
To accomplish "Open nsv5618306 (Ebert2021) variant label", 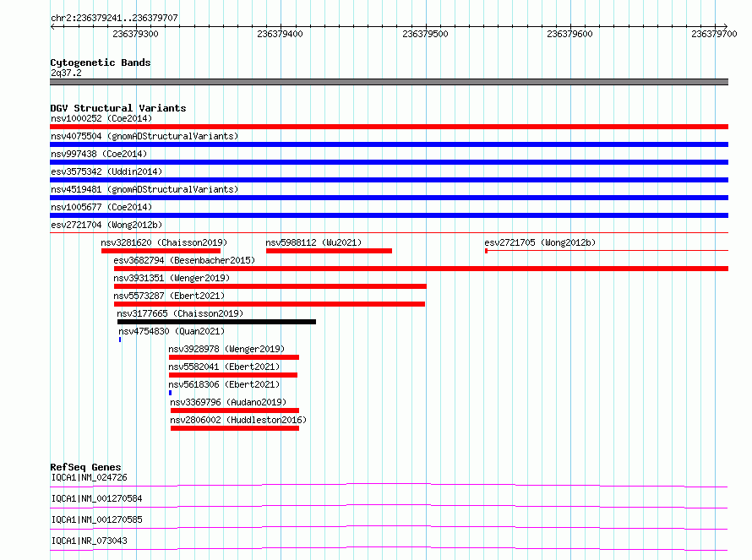I will (x=224, y=384).
